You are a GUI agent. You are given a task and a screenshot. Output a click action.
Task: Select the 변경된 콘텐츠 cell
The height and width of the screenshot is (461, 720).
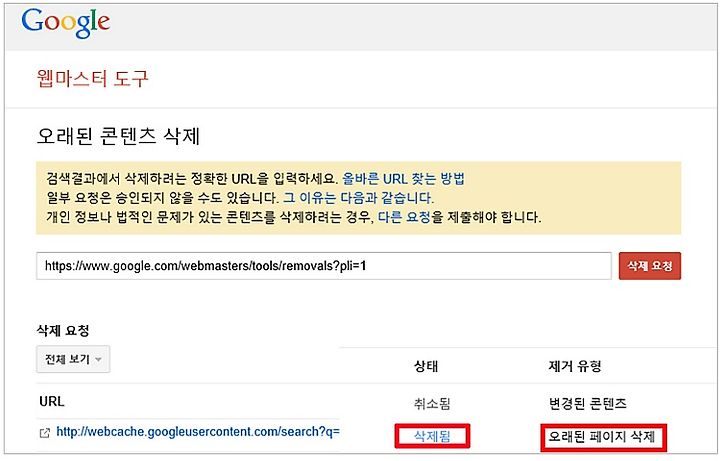click(587, 403)
